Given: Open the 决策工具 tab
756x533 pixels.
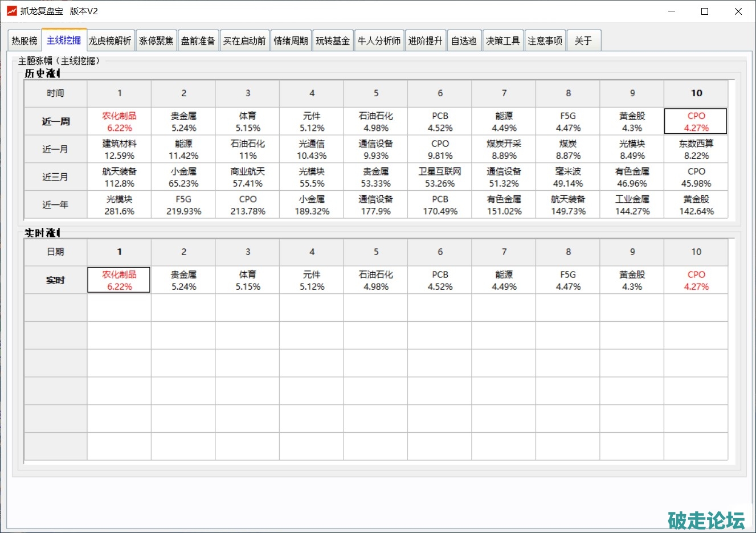Looking at the screenshot, I should click(502, 40).
